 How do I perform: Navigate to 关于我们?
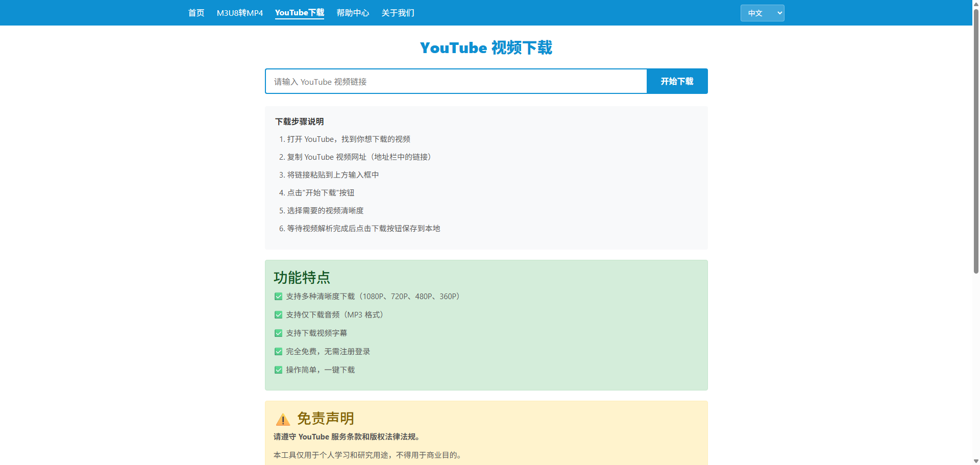(x=398, y=13)
